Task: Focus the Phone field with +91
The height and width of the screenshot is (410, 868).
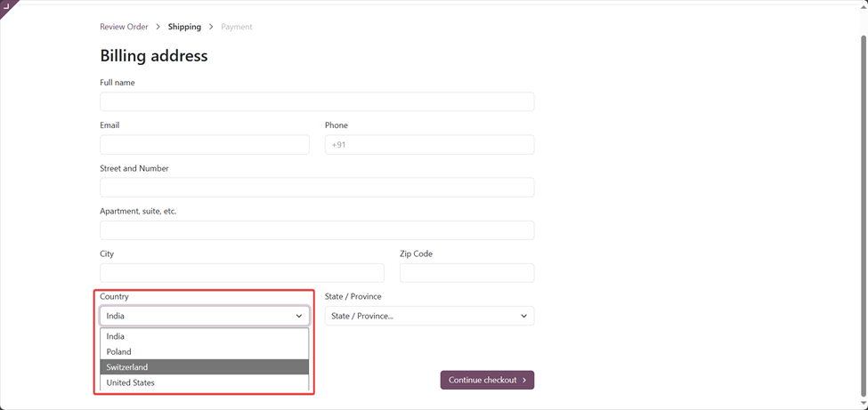Action: (430, 145)
